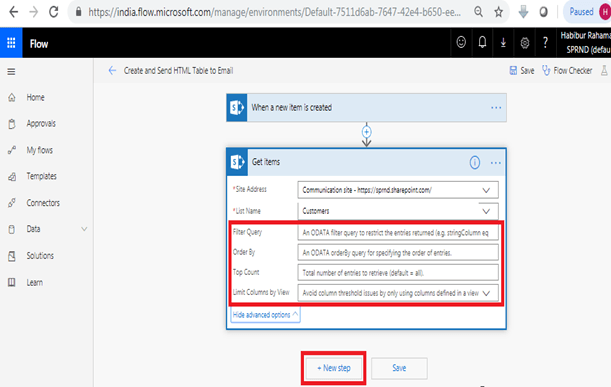
Task: Open Connectors in left navigation
Action: 43,203
